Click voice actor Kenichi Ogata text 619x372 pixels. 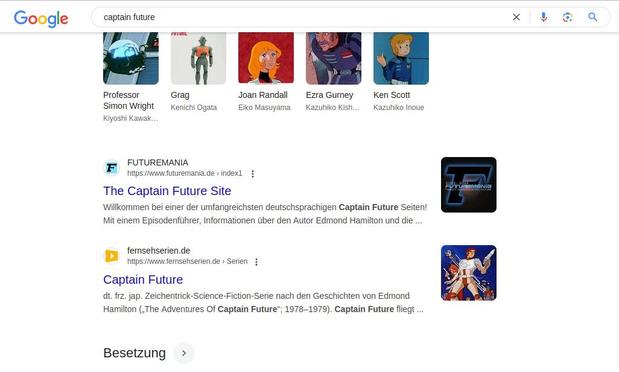pyautogui.click(x=193, y=107)
